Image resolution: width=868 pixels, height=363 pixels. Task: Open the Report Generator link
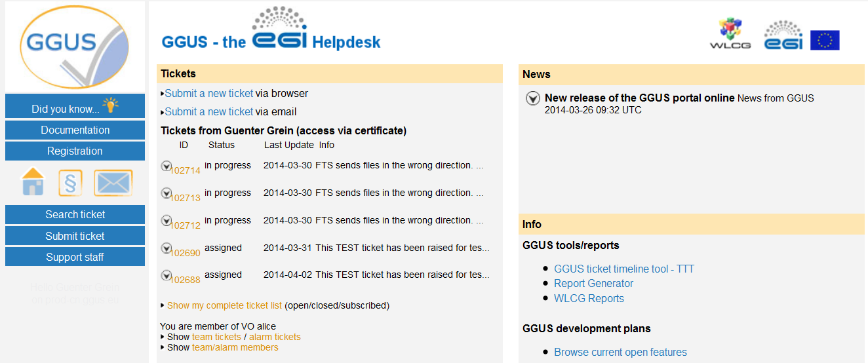(x=594, y=283)
